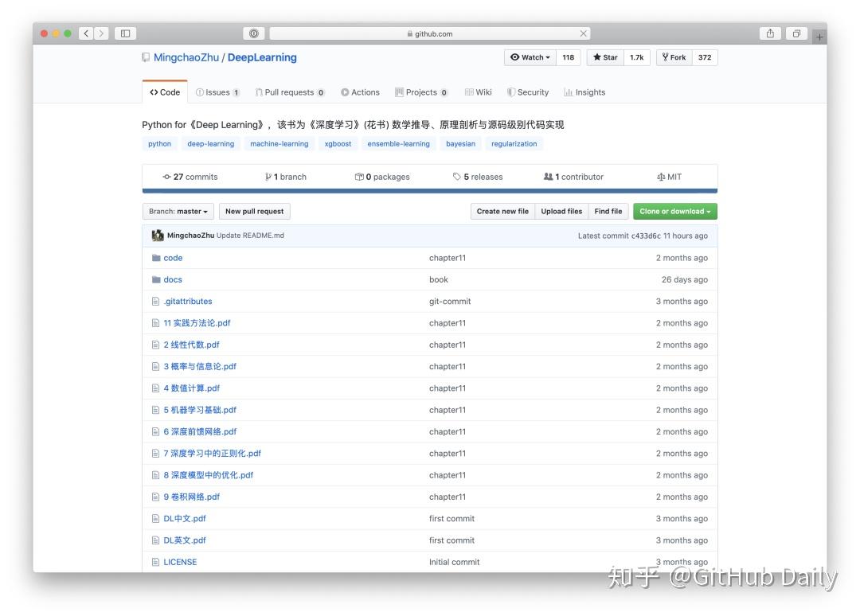Viewport: 860px width, 616px height.
Task: Fork the DeepLearning repository
Action: [x=674, y=57]
